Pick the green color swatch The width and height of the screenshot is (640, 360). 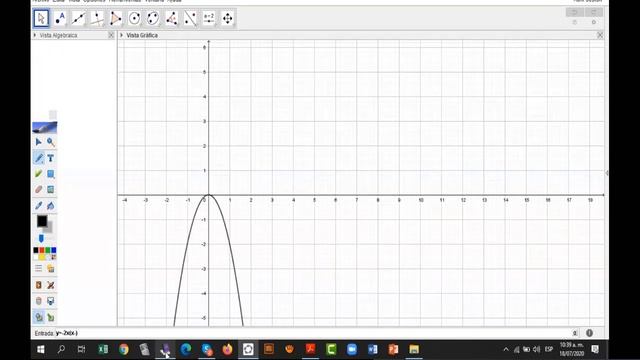(48, 250)
